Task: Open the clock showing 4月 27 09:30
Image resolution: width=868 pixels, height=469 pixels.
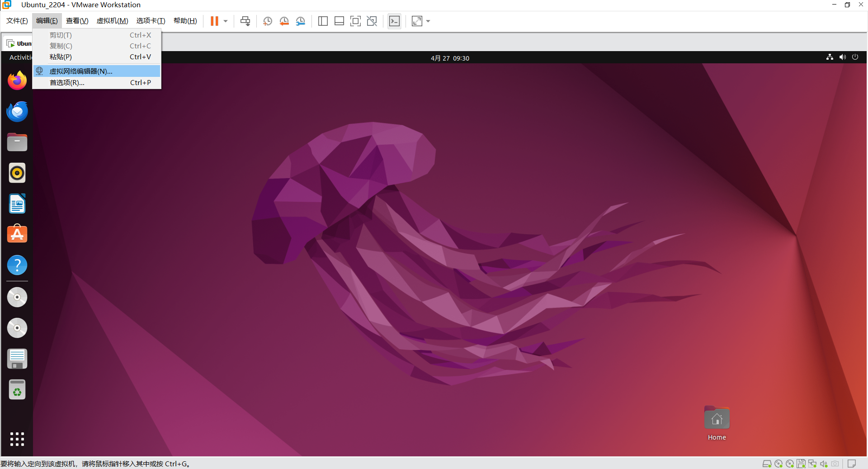Action: click(x=450, y=58)
